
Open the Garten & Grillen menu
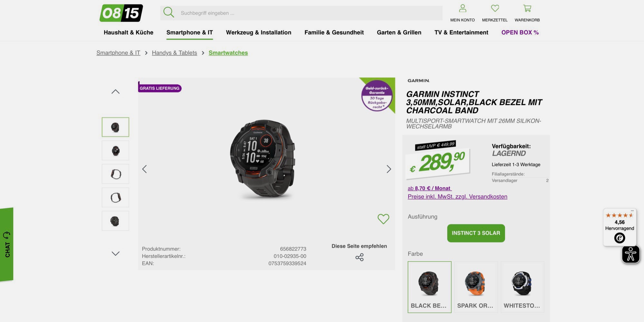coord(399,33)
